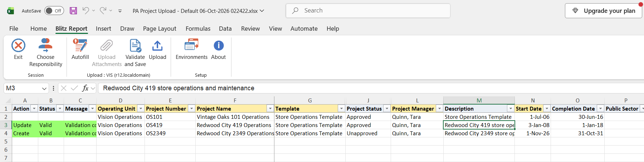Click Upgrade your plan button
644x162 pixels.
coord(604,11)
